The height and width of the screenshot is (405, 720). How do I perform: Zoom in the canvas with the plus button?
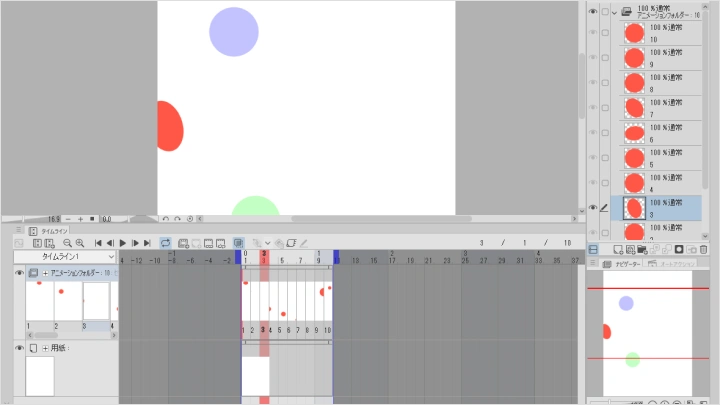80,219
